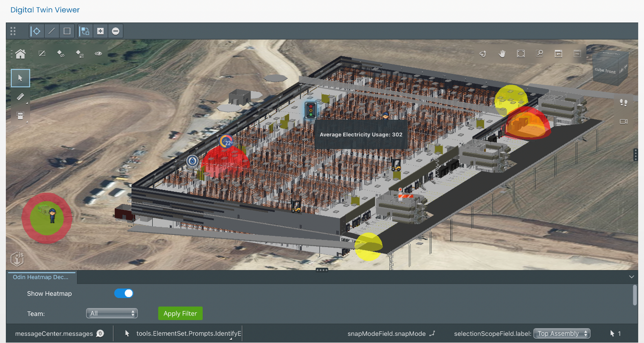Select the Measure tool in the left toolbar
The height and width of the screenshot is (343, 644).
[20, 96]
